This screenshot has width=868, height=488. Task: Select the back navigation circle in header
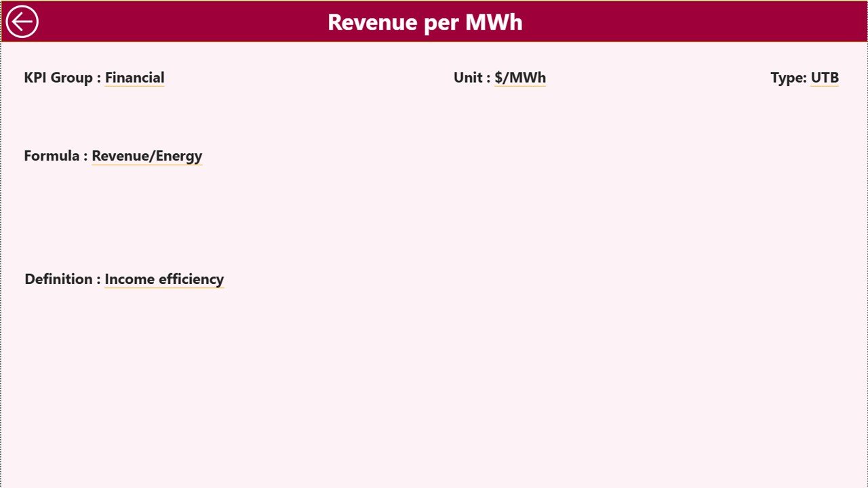pyautogui.click(x=22, y=21)
